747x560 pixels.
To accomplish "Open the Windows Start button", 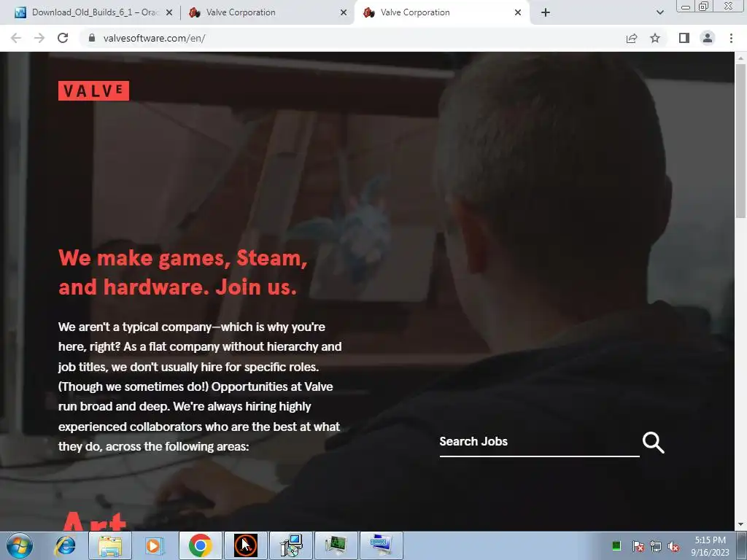I will click(20, 545).
